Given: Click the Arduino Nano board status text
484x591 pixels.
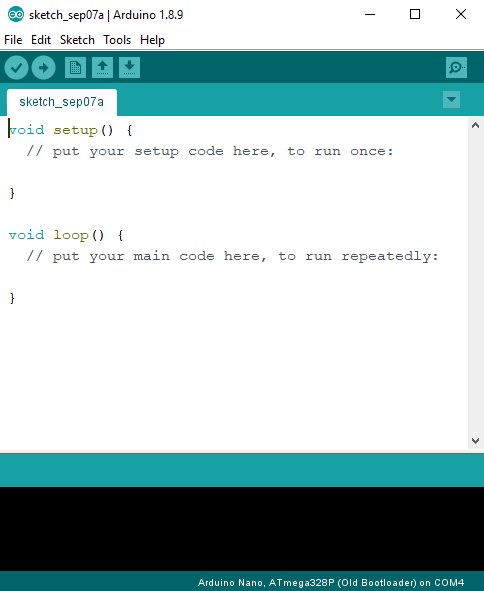Looking at the screenshot, I should click(x=331, y=583).
